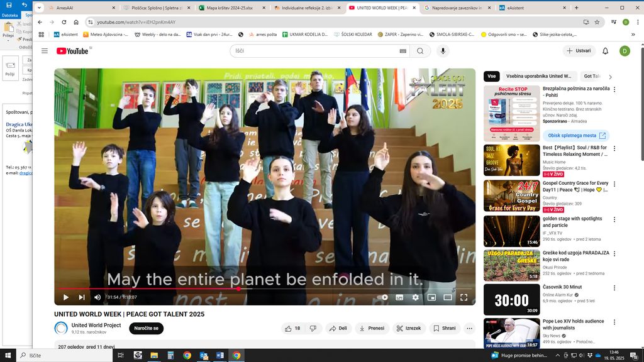This screenshot has width=644, height=362.
Task: Play the paused YouTube video
Action: coord(65,297)
